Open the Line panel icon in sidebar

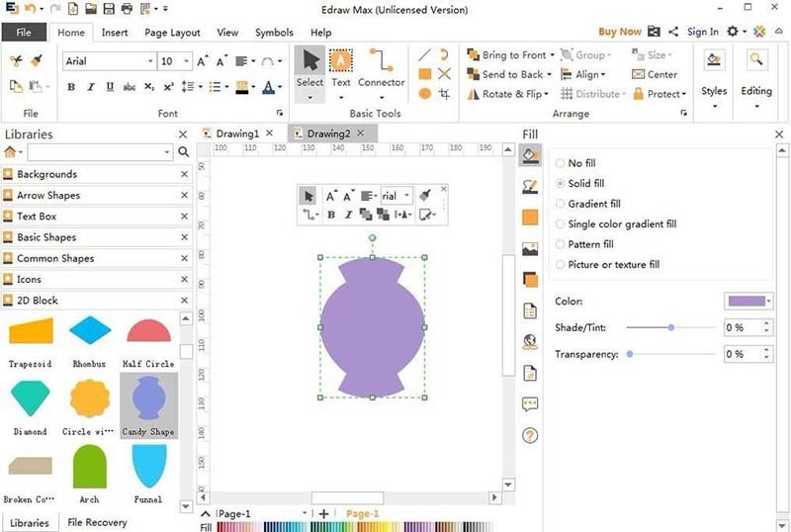click(530, 187)
